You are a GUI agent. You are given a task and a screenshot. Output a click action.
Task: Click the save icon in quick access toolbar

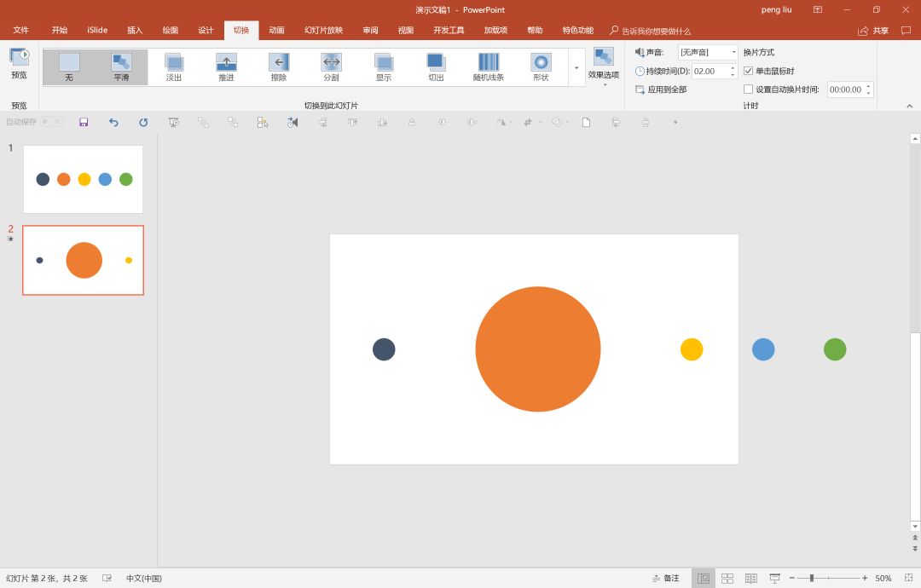coord(84,122)
